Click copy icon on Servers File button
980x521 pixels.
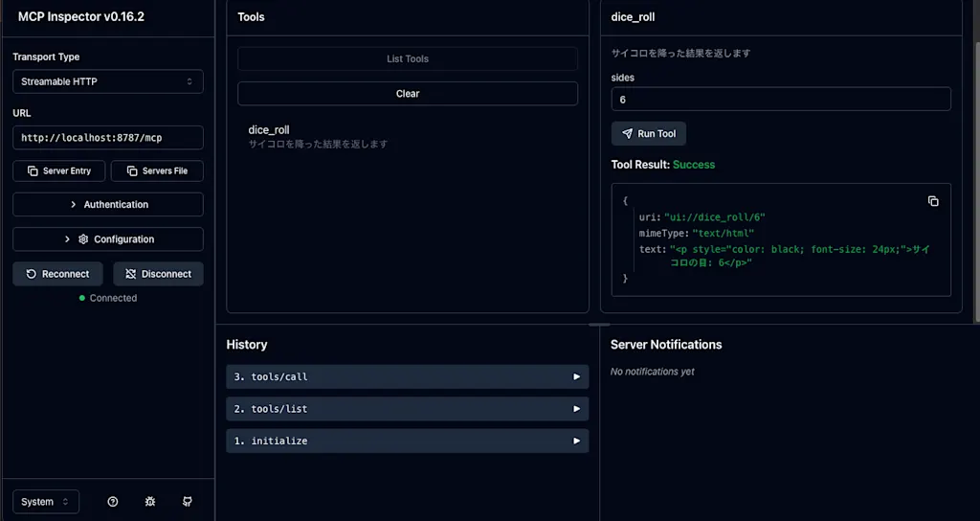coord(132,170)
